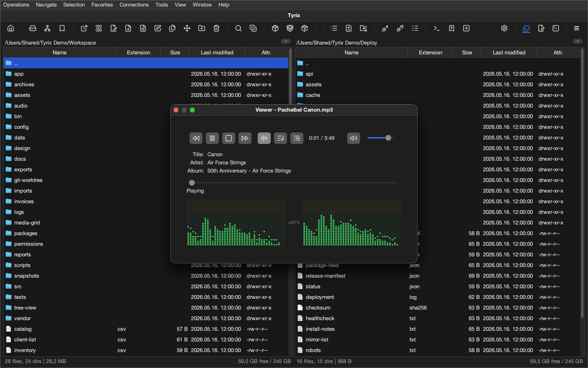
Task: Click the move files arrows icon
Action: (x=187, y=28)
